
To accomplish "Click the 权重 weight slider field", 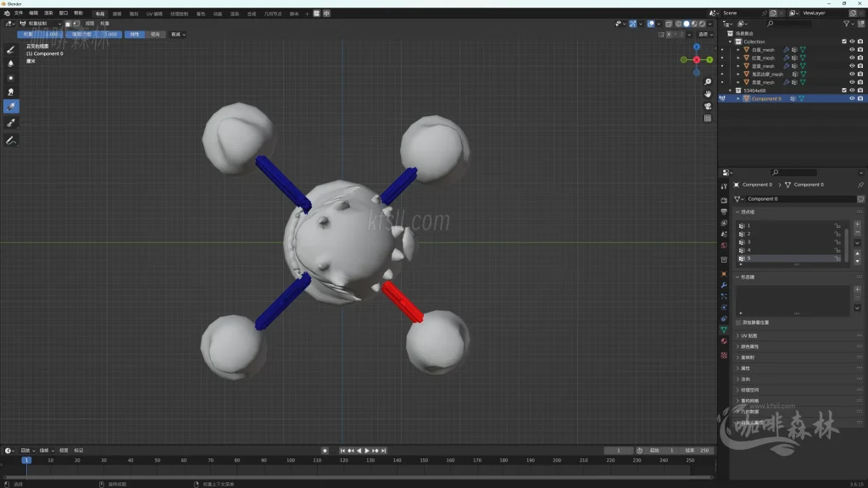I will pyautogui.click(x=39, y=35).
